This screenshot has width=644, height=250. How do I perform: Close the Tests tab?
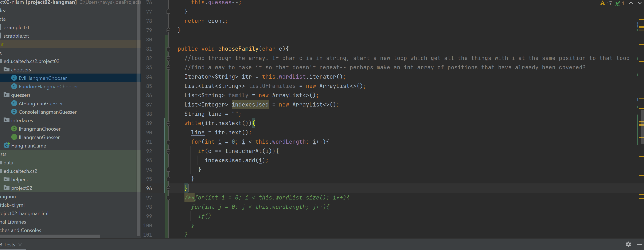click(x=20, y=245)
